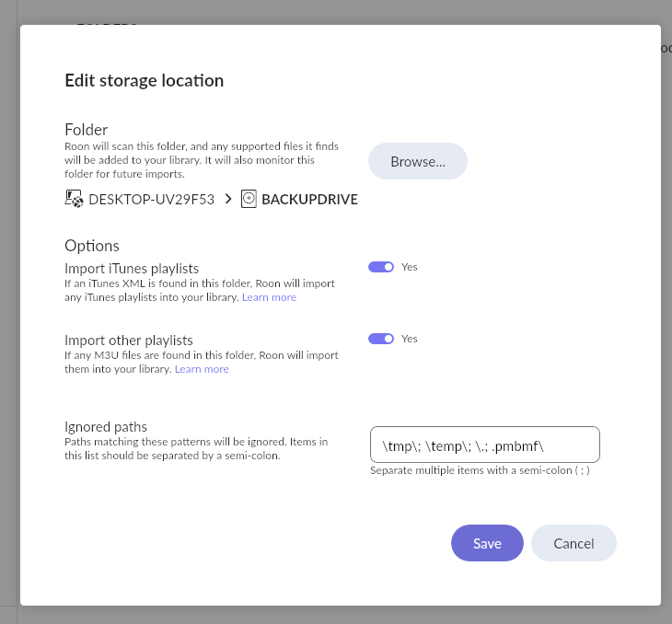This screenshot has width=672, height=624.
Task: Open Learn more link about M3U files
Action: [x=202, y=369]
